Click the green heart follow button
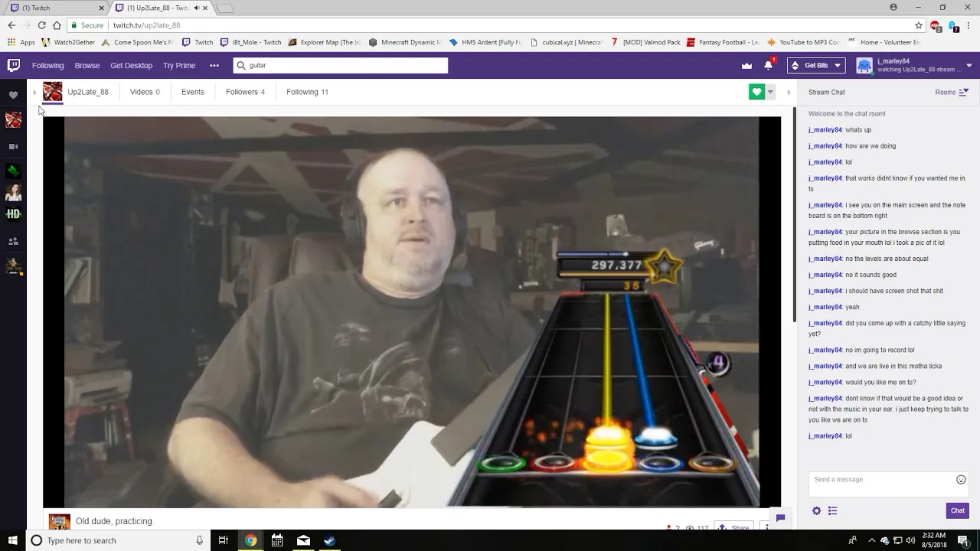 [x=756, y=92]
